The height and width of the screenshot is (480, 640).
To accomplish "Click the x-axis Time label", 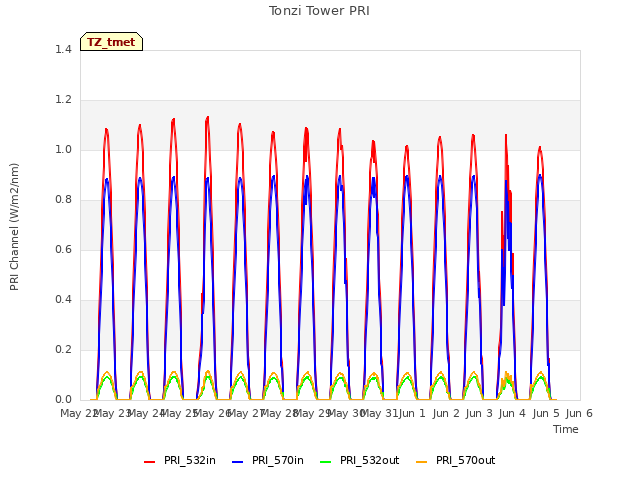I will [566, 429].
